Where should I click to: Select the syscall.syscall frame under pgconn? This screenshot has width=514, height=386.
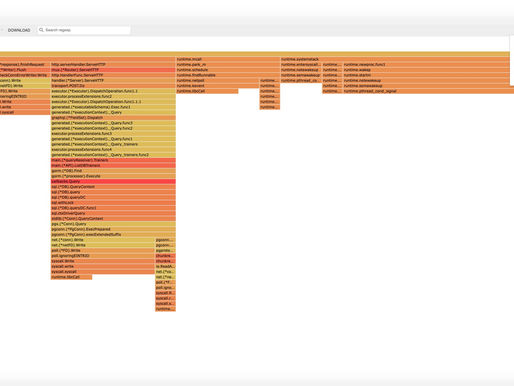point(103,272)
